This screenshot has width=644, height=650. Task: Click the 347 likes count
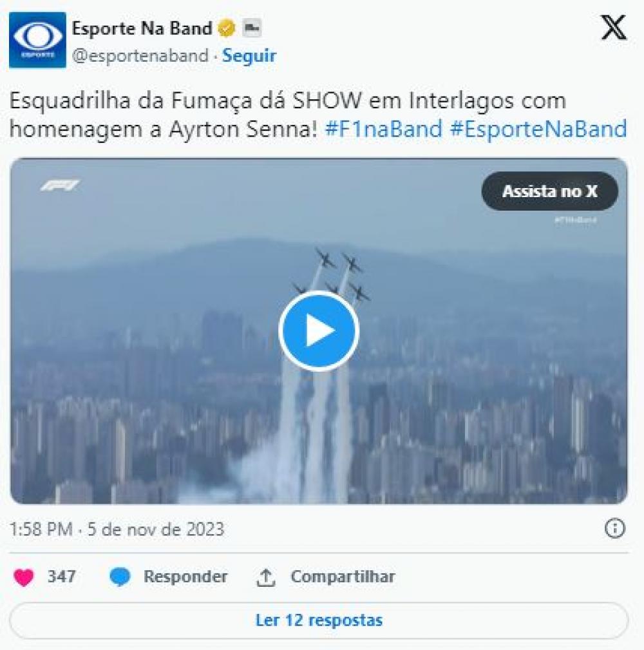click(61, 577)
